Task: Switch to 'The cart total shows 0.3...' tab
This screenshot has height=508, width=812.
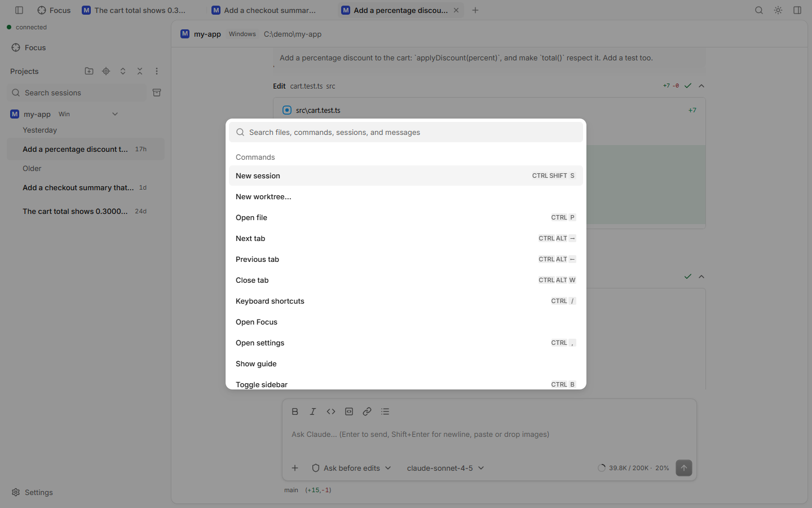Action: [134, 10]
